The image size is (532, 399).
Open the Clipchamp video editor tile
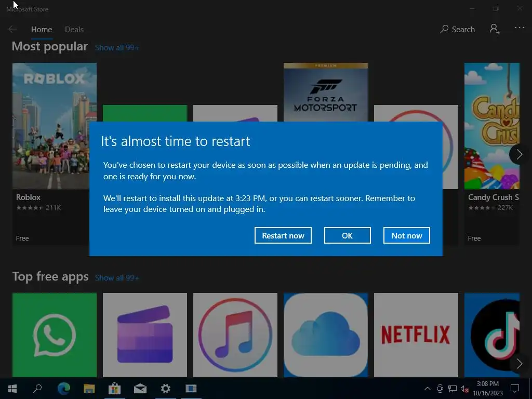tap(145, 335)
